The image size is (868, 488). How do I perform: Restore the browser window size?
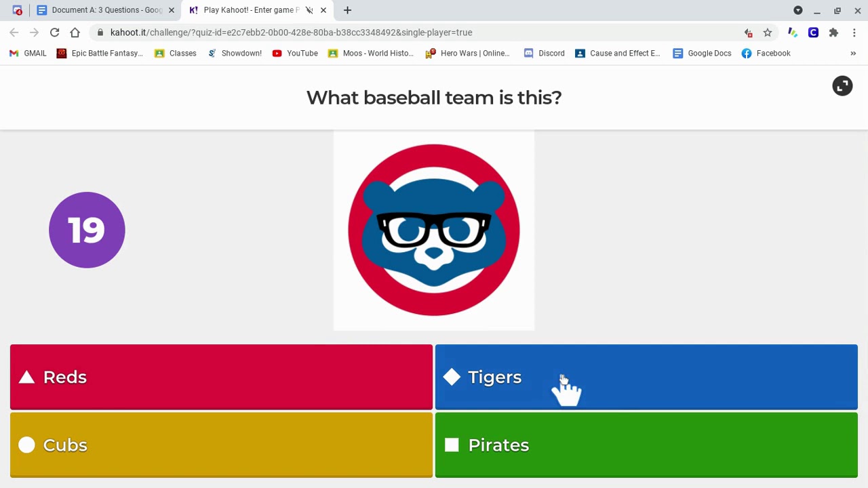point(837,10)
